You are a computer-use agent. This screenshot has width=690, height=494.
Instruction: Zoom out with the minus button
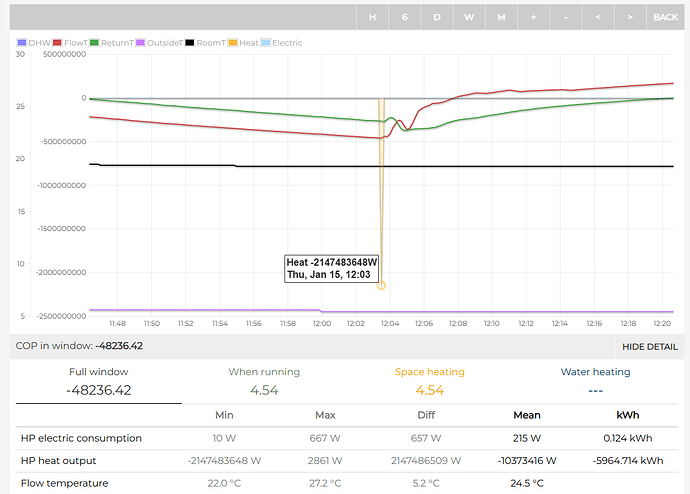tap(564, 17)
